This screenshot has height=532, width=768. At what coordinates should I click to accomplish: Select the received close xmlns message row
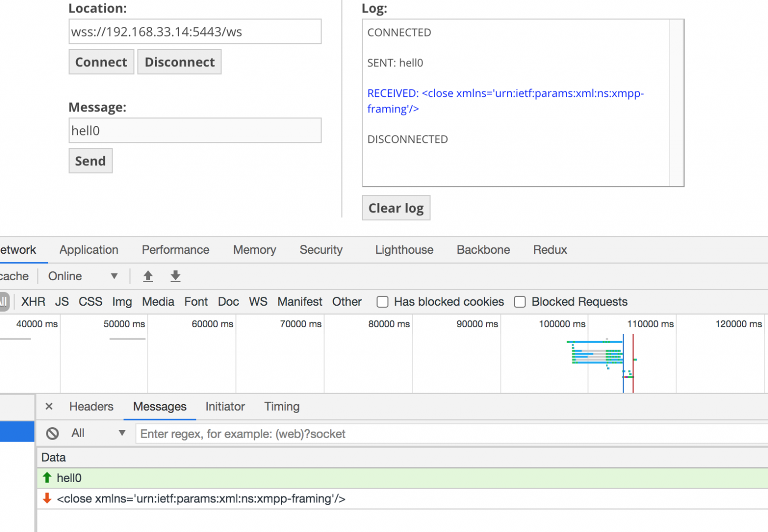[200, 499]
